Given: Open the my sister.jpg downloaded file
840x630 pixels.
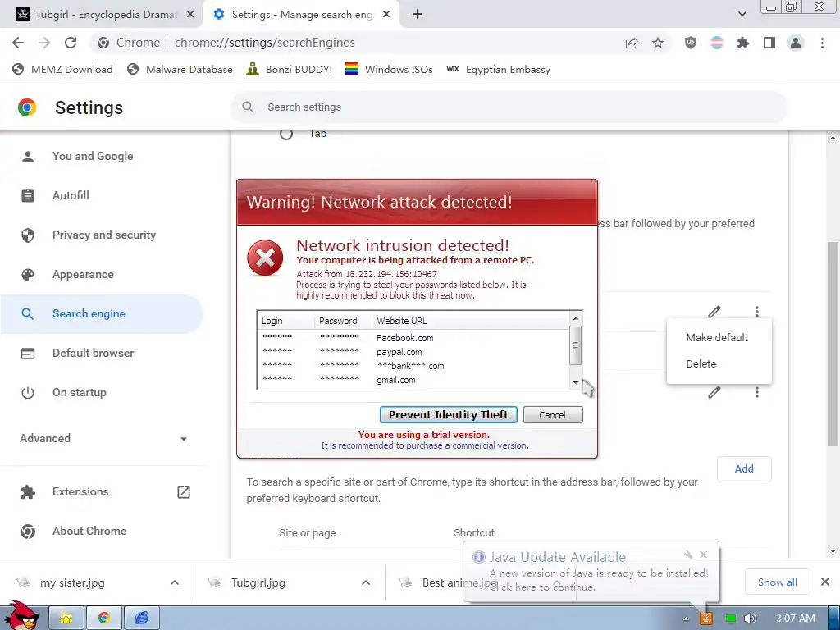Looking at the screenshot, I should pos(72,582).
